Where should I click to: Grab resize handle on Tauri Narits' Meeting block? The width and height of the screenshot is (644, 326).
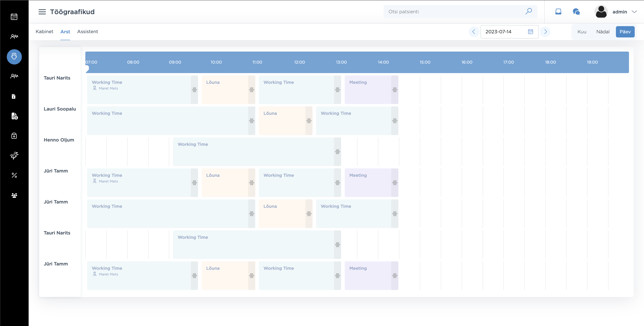(x=395, y=90)
